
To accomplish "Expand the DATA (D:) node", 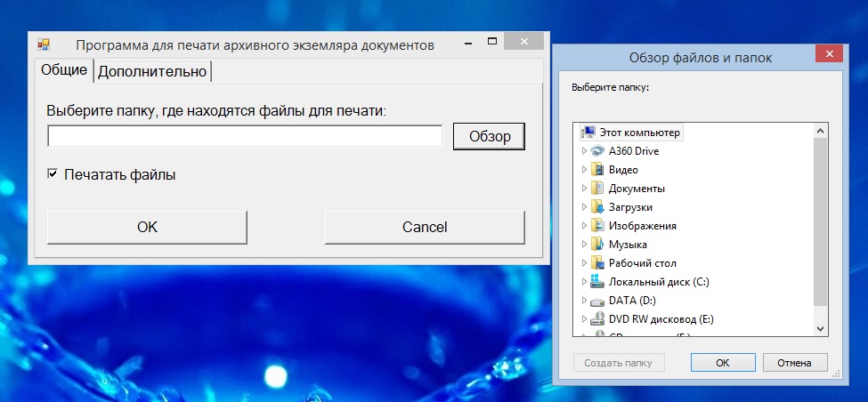I will coord(584,301).
